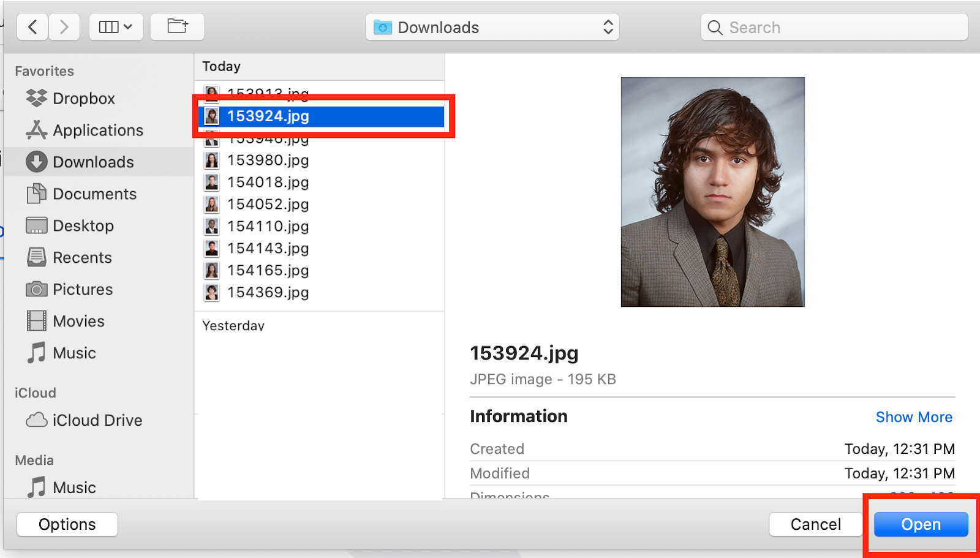Click the Modified time value in Information
980x558 pixels.
(x=900, y=473)
